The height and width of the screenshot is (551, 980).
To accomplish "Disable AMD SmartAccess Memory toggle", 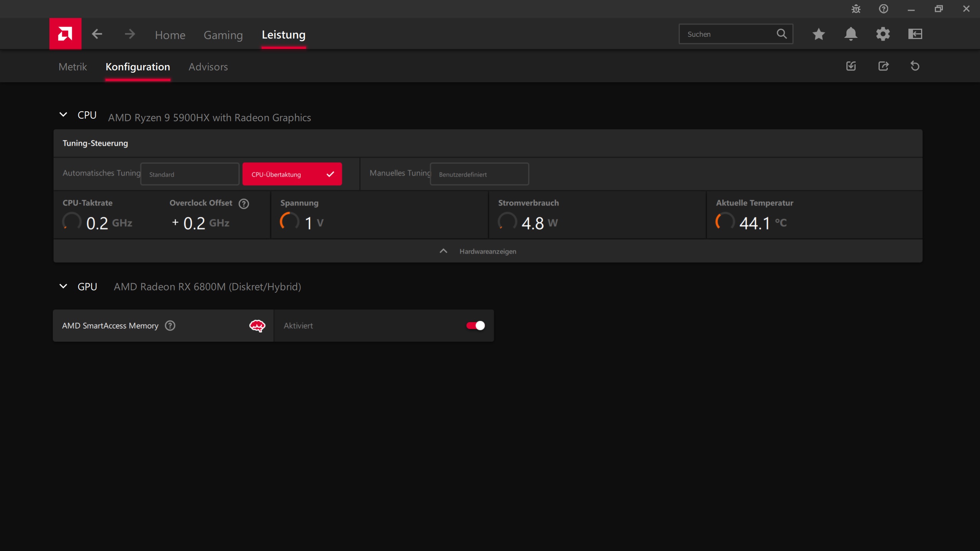I will (x=475, y=326).
